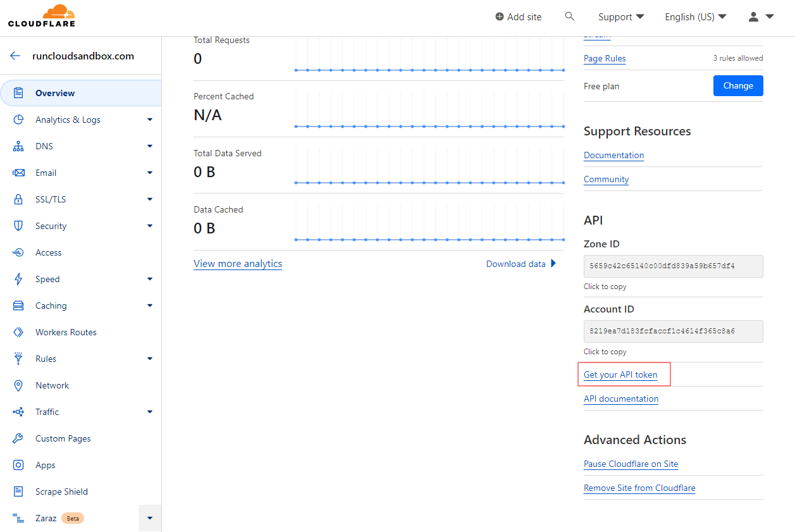Screen dimensions: 795x532
Task: Click the runcloudsandbox.com domain name
Action: [x=83, y=56]
